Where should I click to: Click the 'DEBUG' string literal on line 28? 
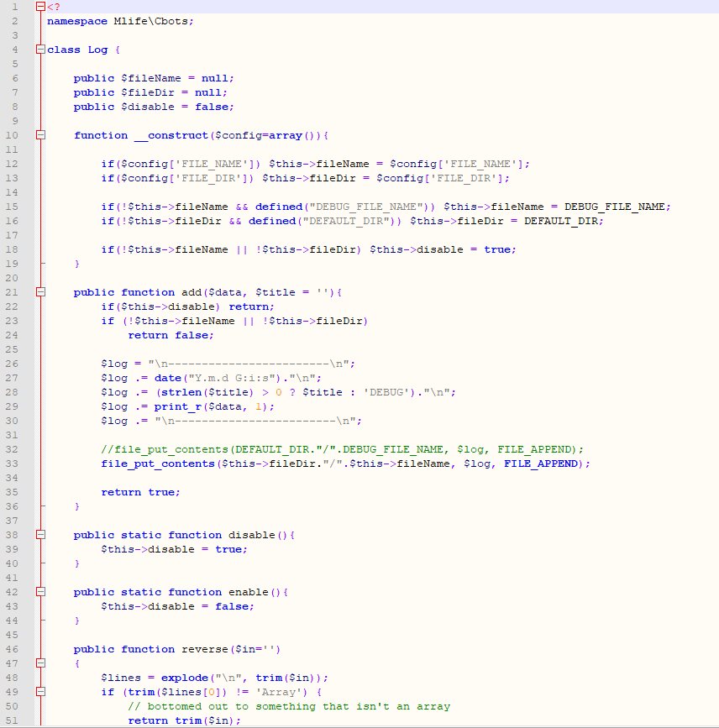(x=386, y=392)
